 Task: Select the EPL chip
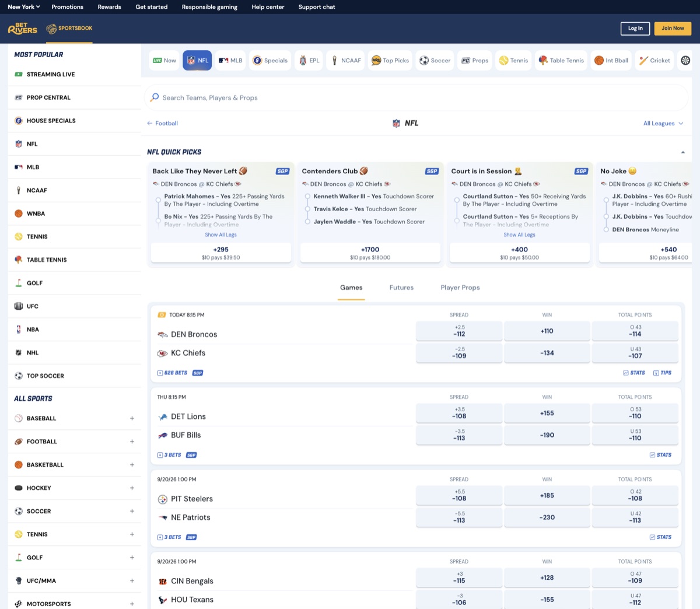(309, 60)
